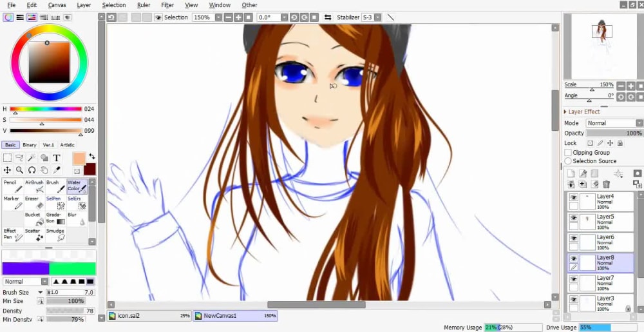The height and width of the screenshot is (332, 644).
Task: Open the Stabilizer S-3 dropdown
Action: (x=378, y=17)
